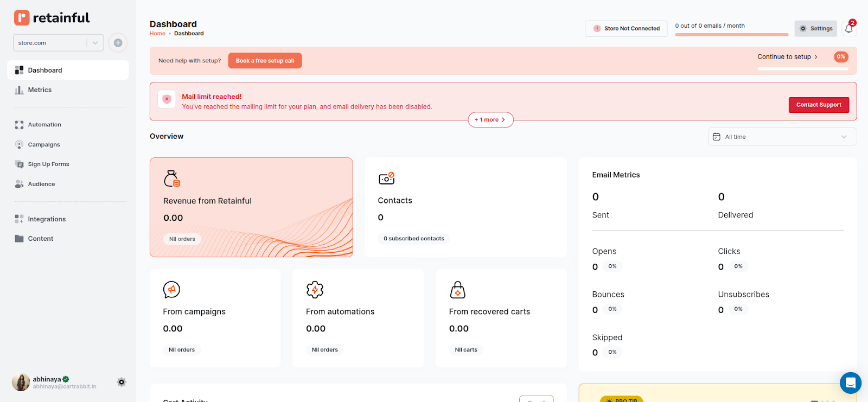Viewport: 868px width, 402px height.
Task: Click Continue to setup link
Action: click(787, 57)
